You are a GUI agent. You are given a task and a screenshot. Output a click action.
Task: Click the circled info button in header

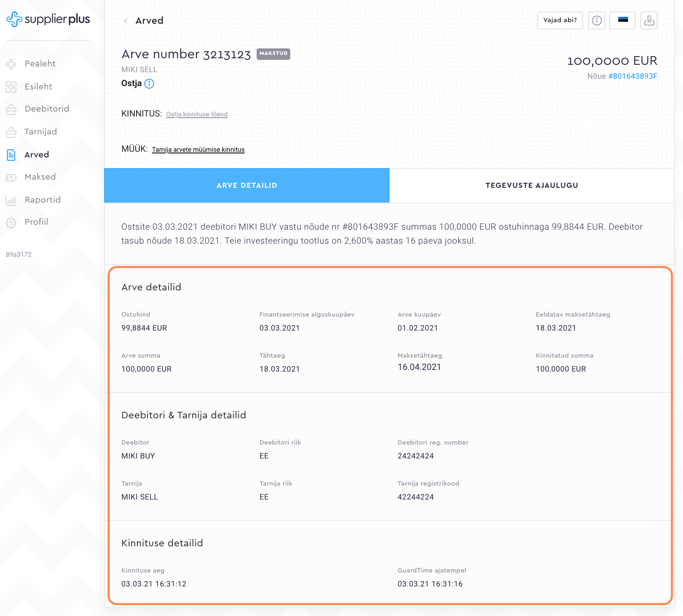pos(596,21)
